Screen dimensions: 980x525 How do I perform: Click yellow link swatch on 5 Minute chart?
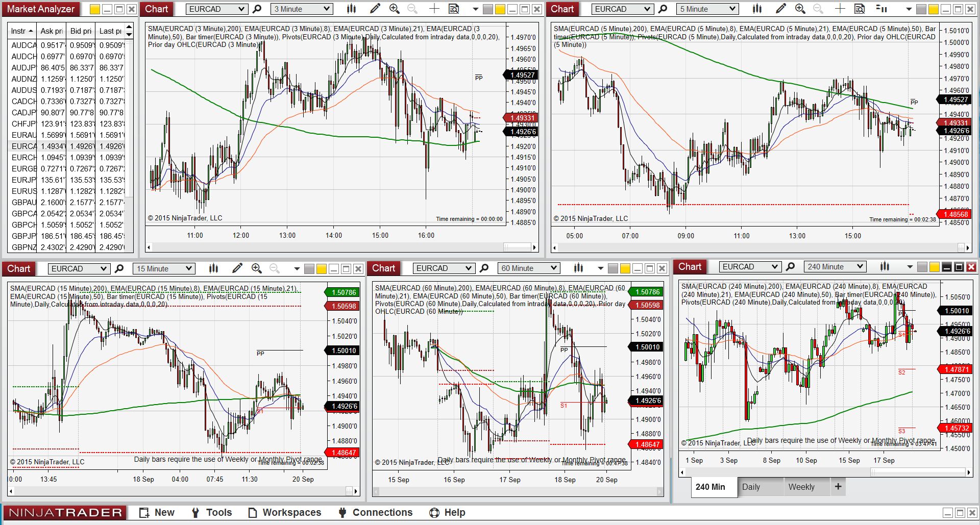pyautogui.click(x=933, y=9)
